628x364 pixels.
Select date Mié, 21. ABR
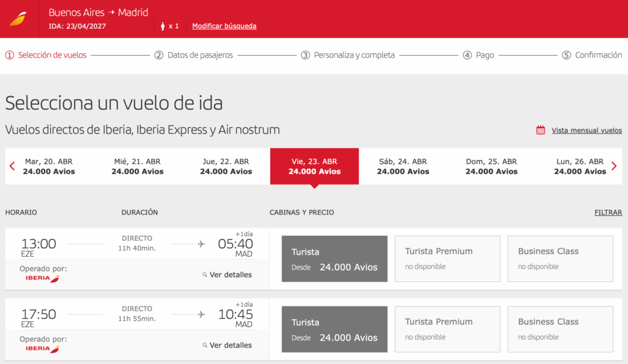pos(137,167)
